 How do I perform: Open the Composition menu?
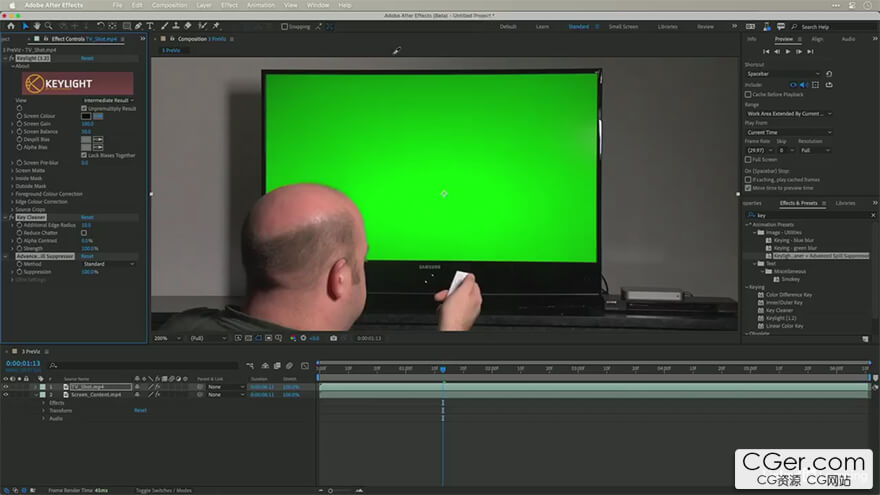pos(169,5)
